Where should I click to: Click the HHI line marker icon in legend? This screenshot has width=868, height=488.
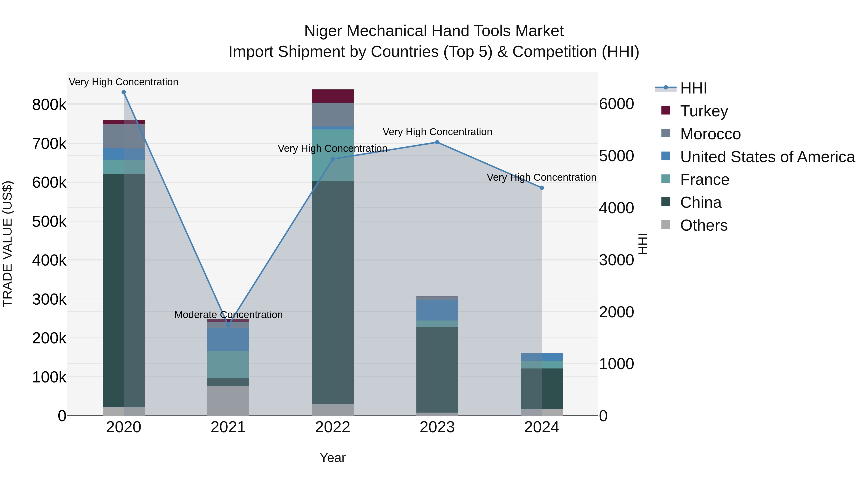tap(665, 88)
